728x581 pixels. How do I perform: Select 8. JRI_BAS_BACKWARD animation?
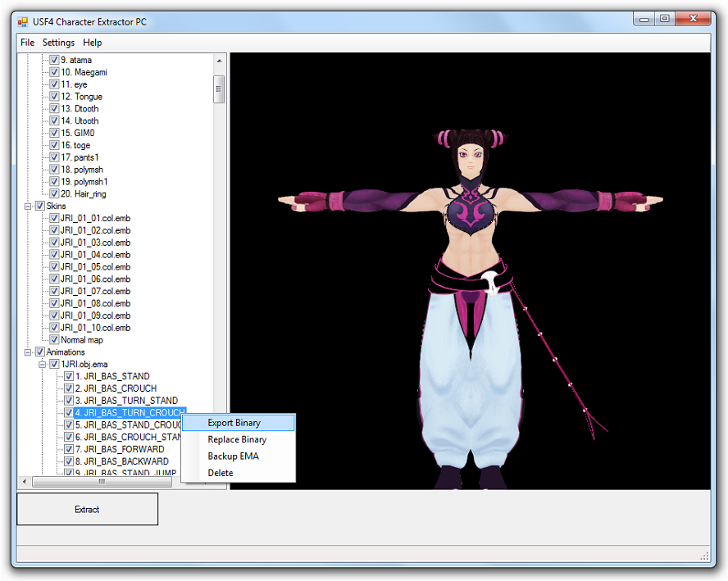(x=122, y=461)
